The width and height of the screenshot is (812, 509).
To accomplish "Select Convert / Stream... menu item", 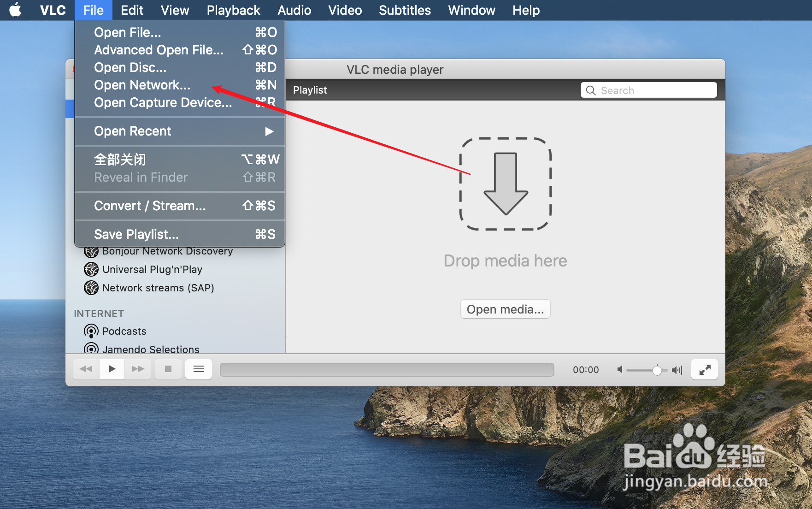I will tap(180, 206).
